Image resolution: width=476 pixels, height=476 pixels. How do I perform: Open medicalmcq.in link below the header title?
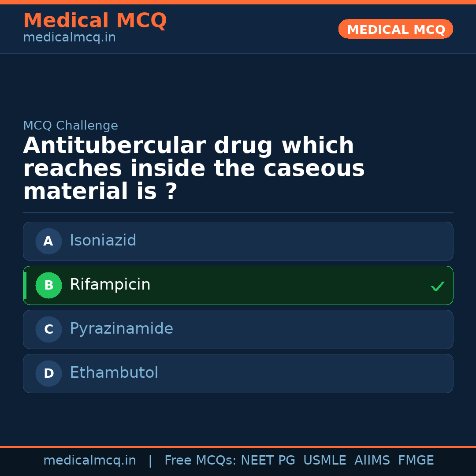click(69, 38)
